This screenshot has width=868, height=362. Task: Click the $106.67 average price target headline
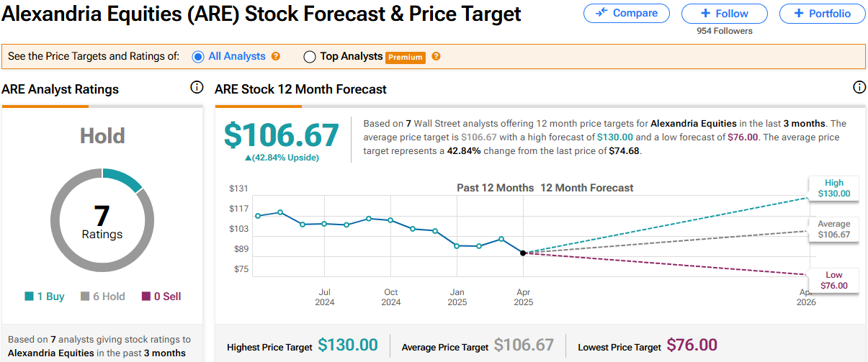click(x=282, y=135)
